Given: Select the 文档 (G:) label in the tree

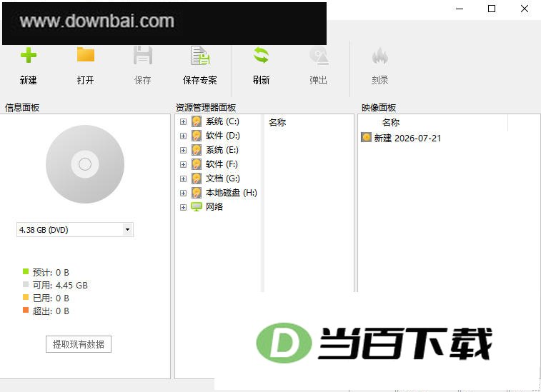Looking at the screenshot, I should (222, 179).
